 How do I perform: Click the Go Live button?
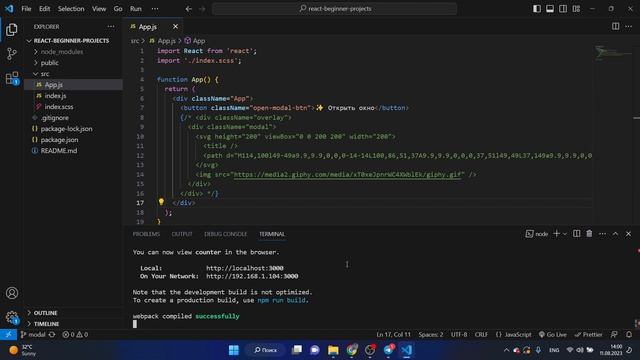point(552,334)
